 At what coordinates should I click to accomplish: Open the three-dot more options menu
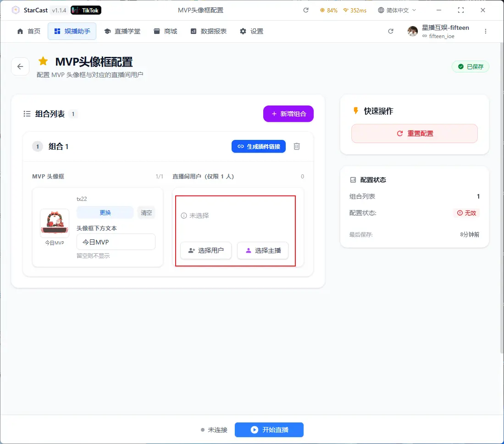point(486,31)
